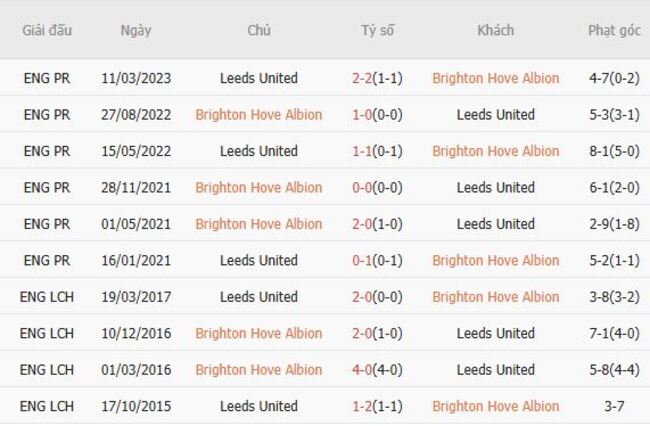Image resolution: width=650 pixels, height=426 pixels.
Task: Click the 'Tỷ số' column header
Action: tap(377, 30)
